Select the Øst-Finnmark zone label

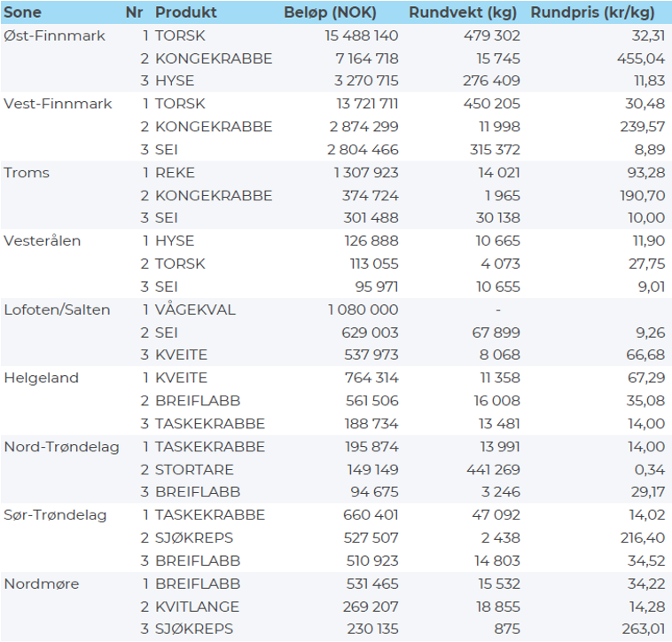coord(54,35)
